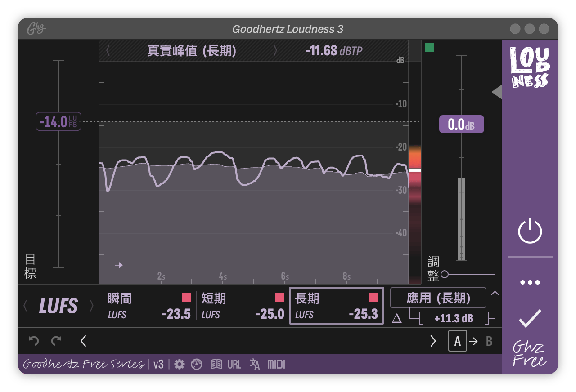Switch the units selector right of LUFS
The image size is (576, 392).
coord(92,306)
